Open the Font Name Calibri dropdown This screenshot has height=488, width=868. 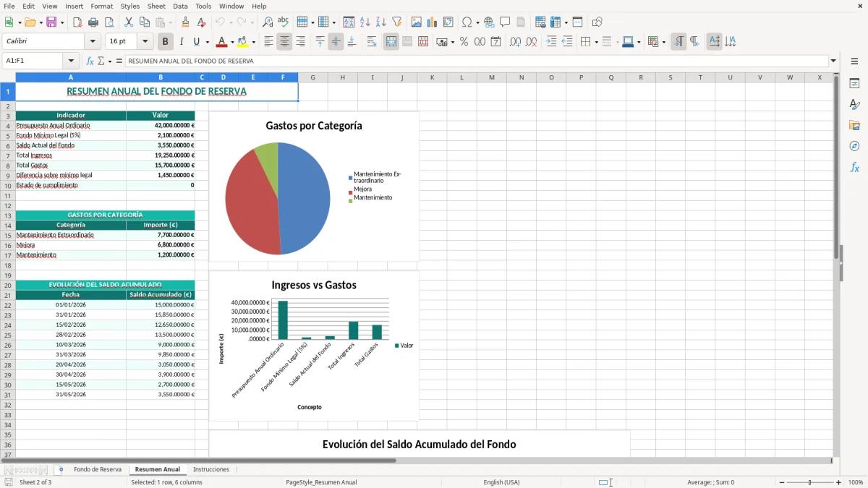pos(94,42)
